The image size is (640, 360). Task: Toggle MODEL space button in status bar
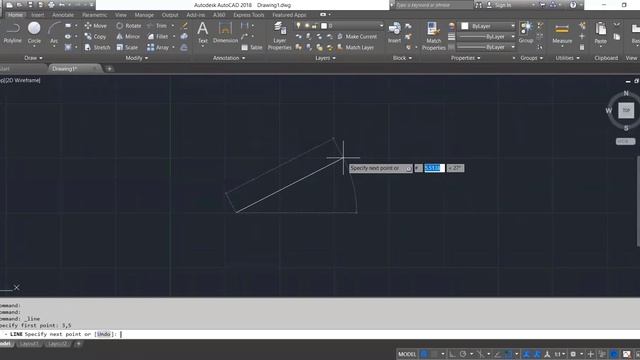click(x=407, y=354)
